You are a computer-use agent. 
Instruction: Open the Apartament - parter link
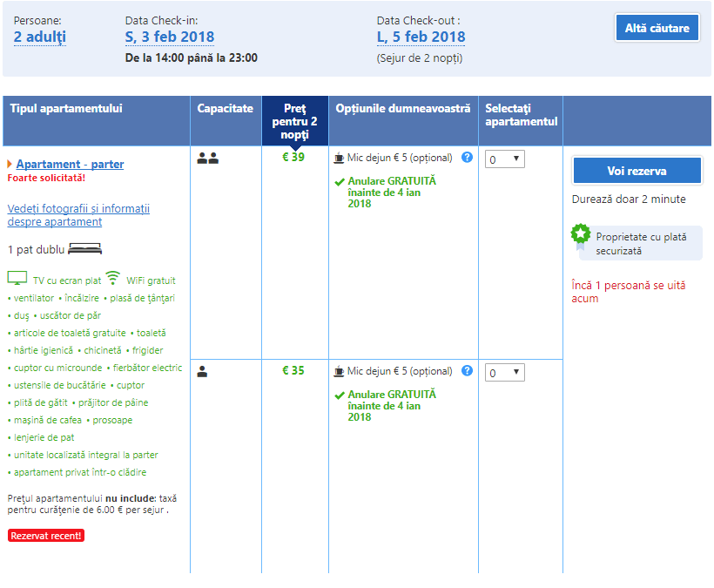coord(70,164)
